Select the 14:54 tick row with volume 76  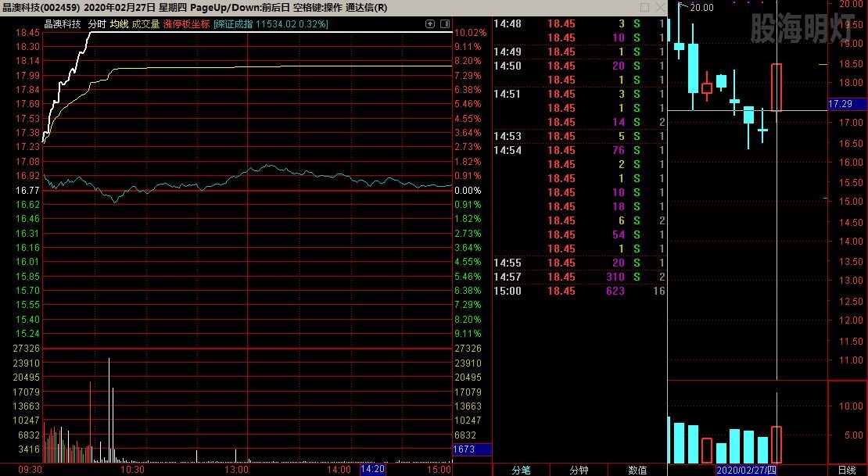click(579, 150)
